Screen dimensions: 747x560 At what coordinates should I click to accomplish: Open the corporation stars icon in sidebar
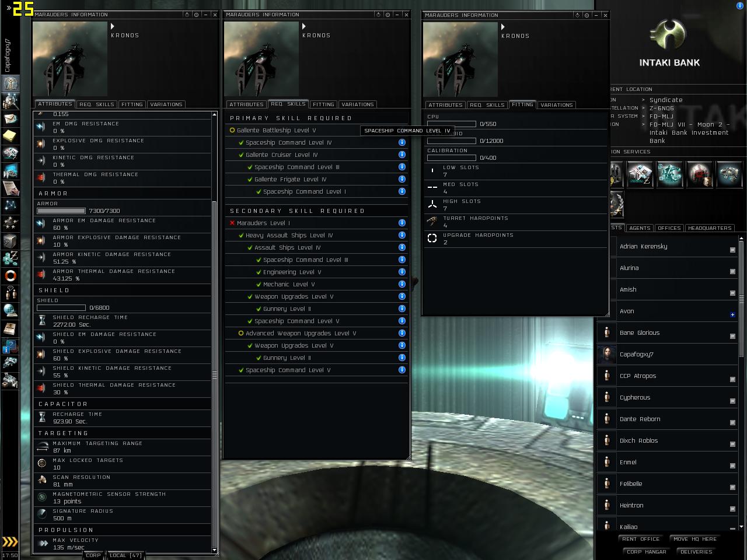[11, 223]
